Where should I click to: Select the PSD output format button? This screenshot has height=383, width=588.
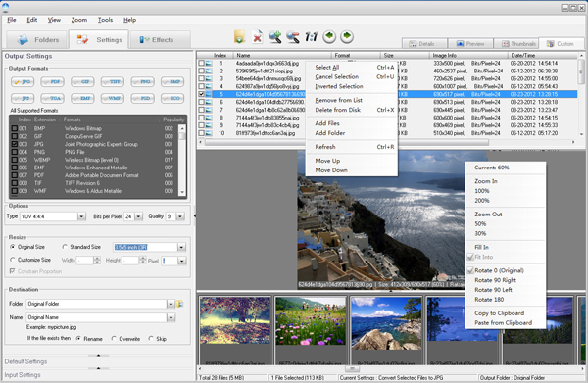tap(142, 98)
